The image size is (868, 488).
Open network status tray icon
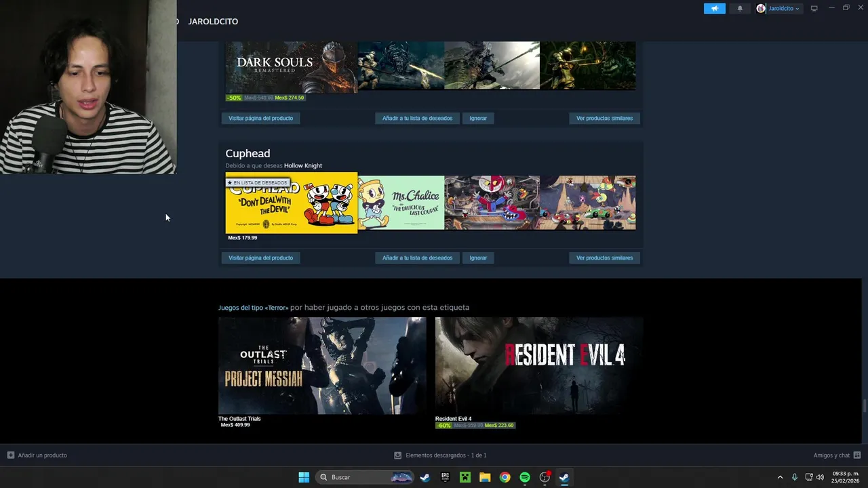point(809,477)
